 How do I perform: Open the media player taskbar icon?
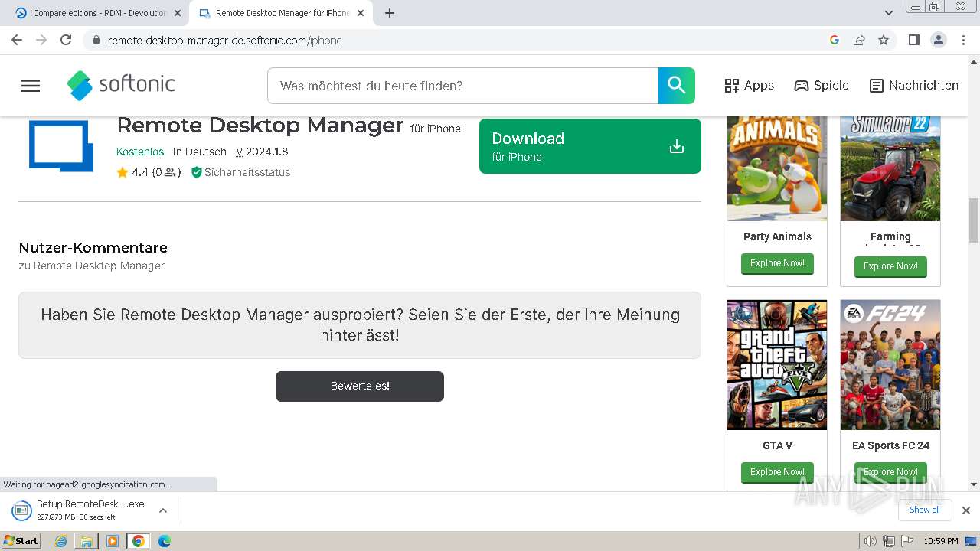(113, 541)
